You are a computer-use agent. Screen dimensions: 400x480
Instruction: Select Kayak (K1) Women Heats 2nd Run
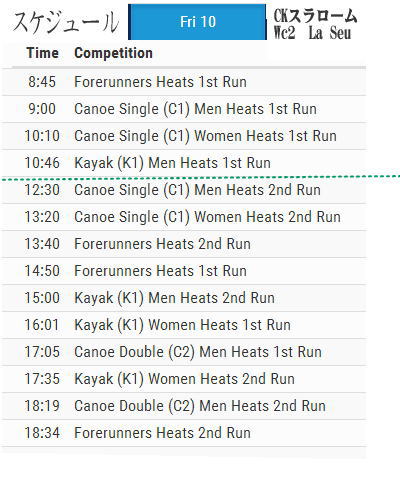pos(184,379)
